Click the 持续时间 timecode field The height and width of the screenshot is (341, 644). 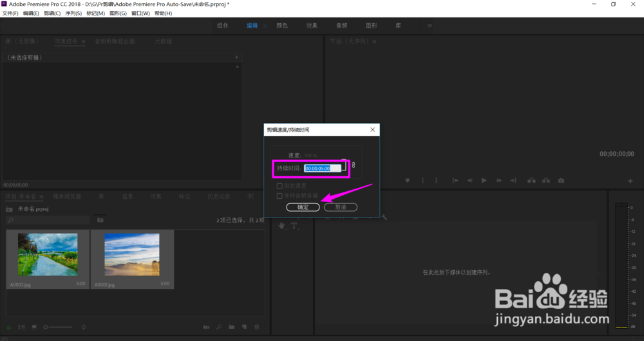(x=323, y=168)
